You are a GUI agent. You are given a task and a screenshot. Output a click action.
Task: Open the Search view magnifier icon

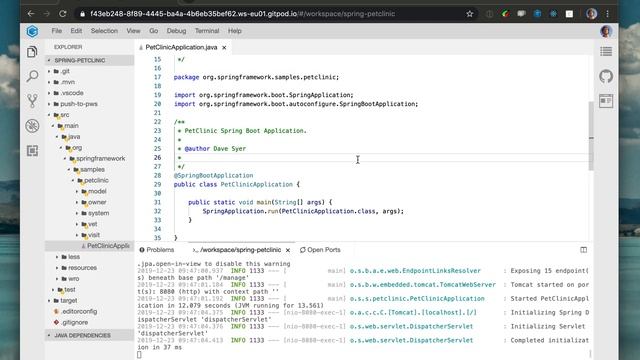pos(32,76)
